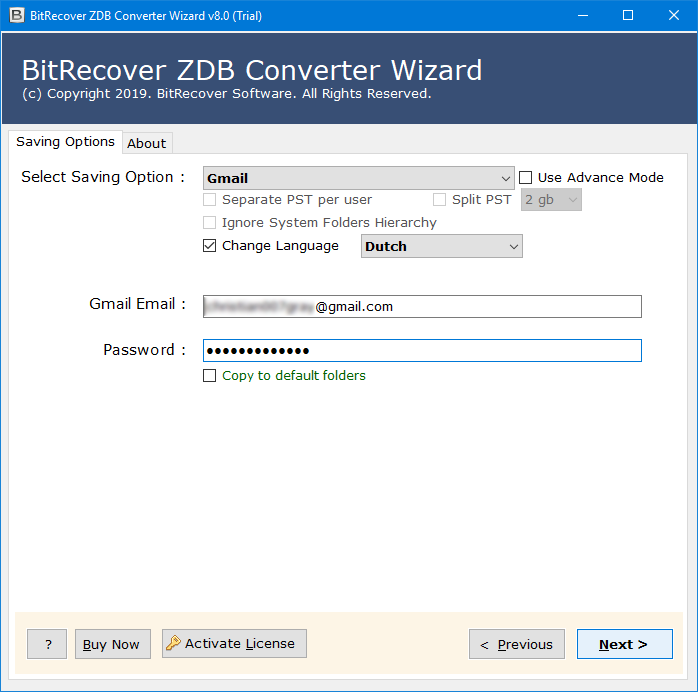The width and height of the screenshot is (698, 692).
Task: Switch to the Saving Options tab
Action: coord(65,142)
